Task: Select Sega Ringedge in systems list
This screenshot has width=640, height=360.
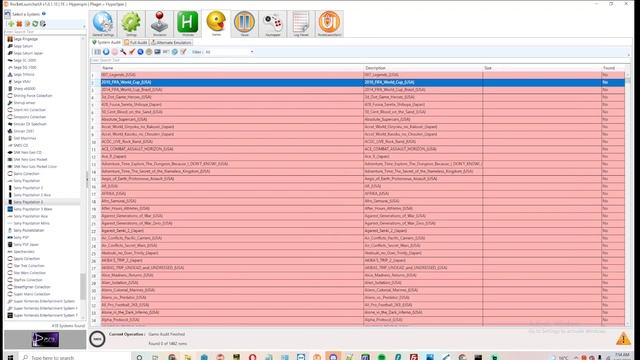Action: tap(25, 39)
